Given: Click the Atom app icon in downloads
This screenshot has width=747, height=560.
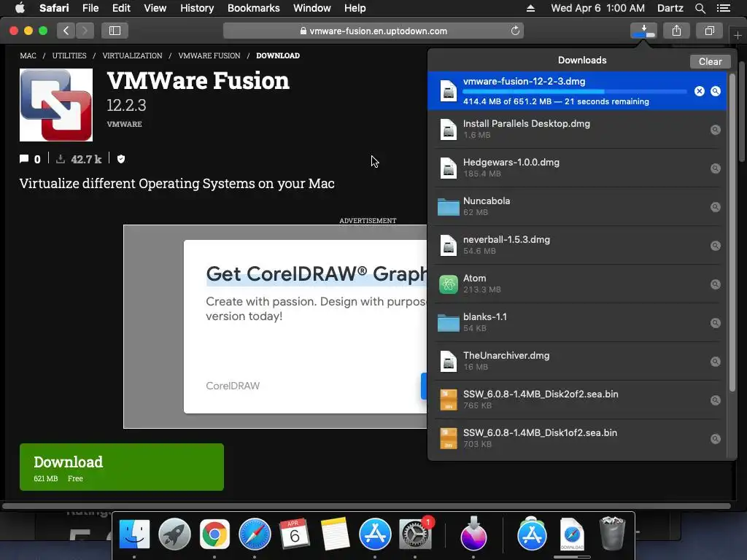Looking at the screenshot, I should pyautogui.click(x=449, y=284).
